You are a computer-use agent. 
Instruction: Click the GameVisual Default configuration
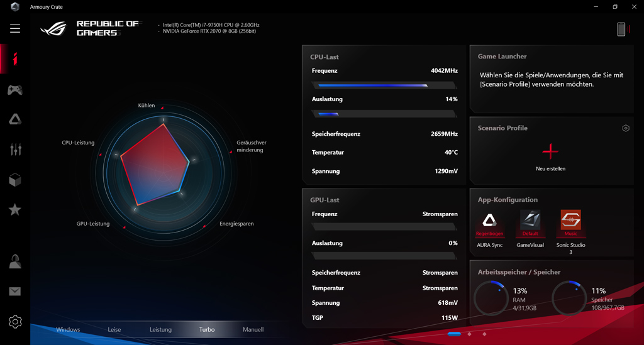tap(530, 224)
